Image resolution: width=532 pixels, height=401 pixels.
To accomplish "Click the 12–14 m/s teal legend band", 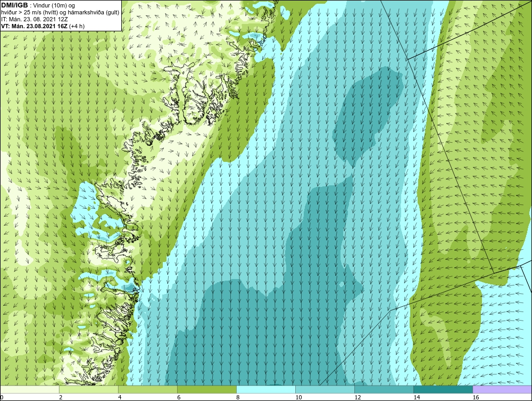I will point(384,389).
